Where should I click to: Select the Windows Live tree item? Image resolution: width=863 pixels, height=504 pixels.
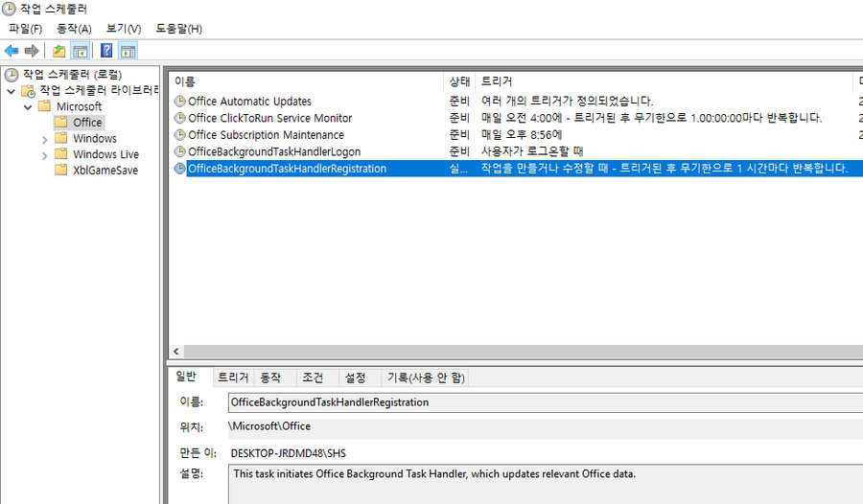(x=105, y=154)
